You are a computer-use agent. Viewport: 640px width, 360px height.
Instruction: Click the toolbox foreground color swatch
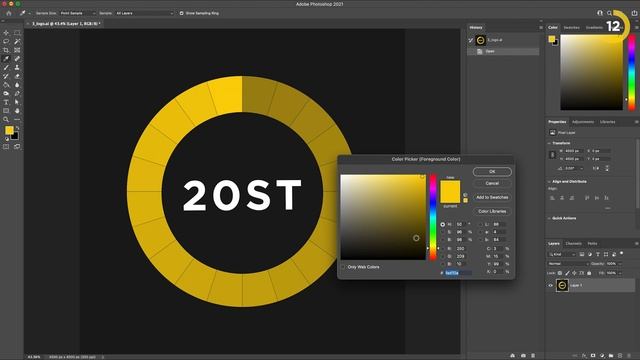[9, 130]
